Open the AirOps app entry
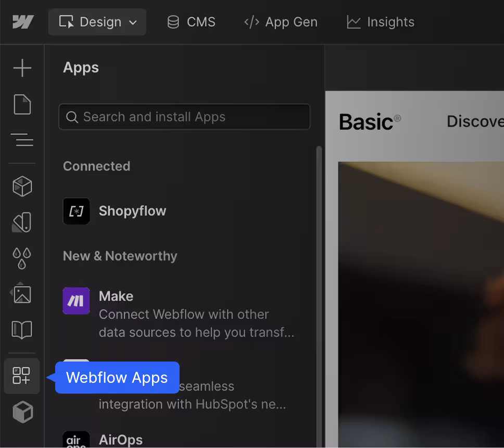Image resolution: width=504 pixels, height=448 pixels. pos(120,440)
